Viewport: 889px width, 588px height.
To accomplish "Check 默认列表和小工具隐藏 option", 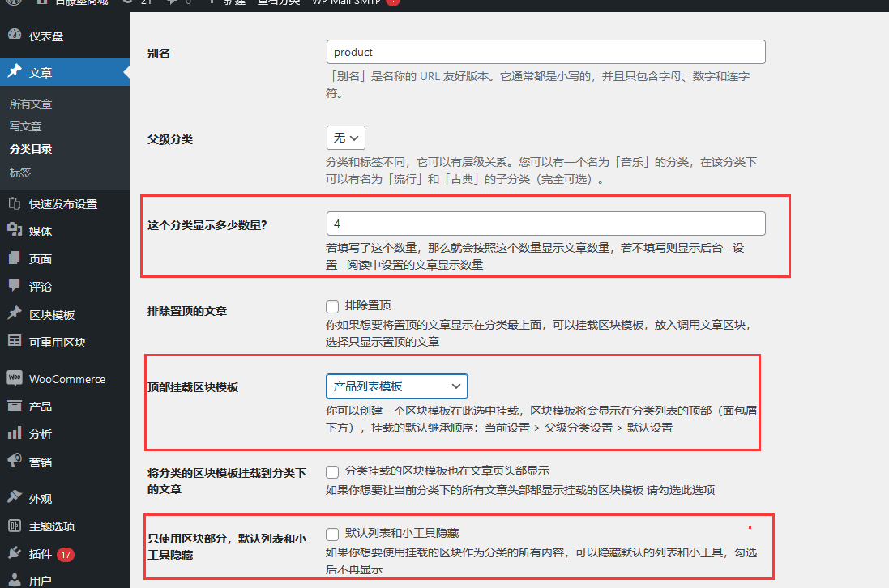I will 331,532.
